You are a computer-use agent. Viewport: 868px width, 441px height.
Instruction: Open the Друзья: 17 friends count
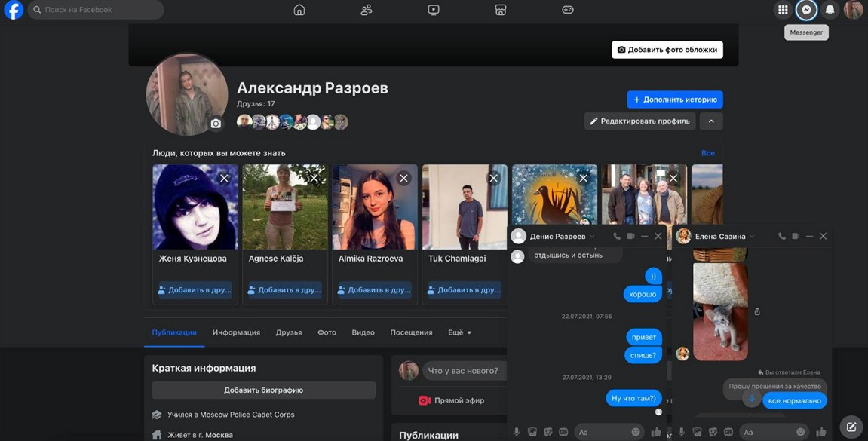[256, 103]
